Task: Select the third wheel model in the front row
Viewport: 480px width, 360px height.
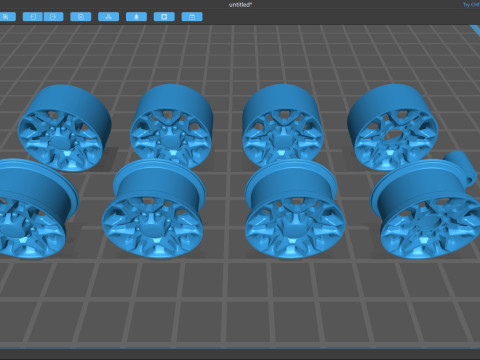Action: click(x=295, y=209)
